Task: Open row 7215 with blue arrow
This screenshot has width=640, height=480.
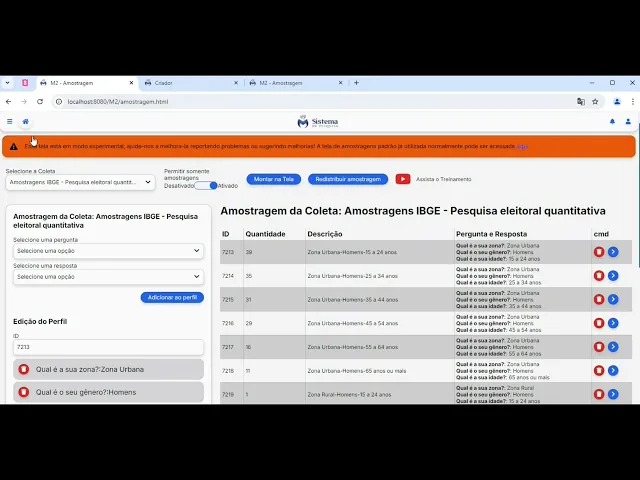Action: (x=613, y=299)
